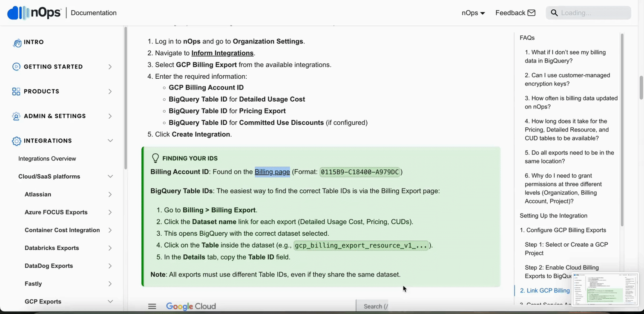The width and height of the screenshot is (644, 314).
Task: Follow the Inform Integrations link
Action: coord(222,53)
